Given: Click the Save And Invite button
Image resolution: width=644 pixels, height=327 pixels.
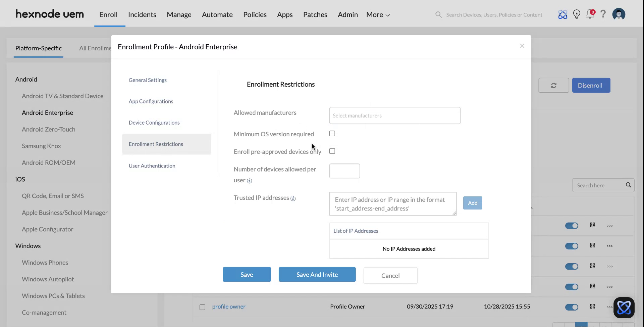Looking at the screenshot, I should tap(317, 274).
